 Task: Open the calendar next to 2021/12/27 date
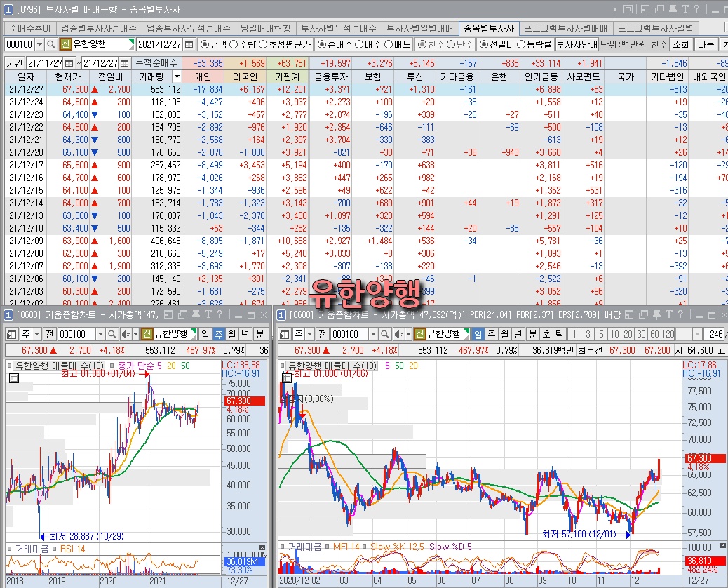pyautogui.click(x=189, y=45)
